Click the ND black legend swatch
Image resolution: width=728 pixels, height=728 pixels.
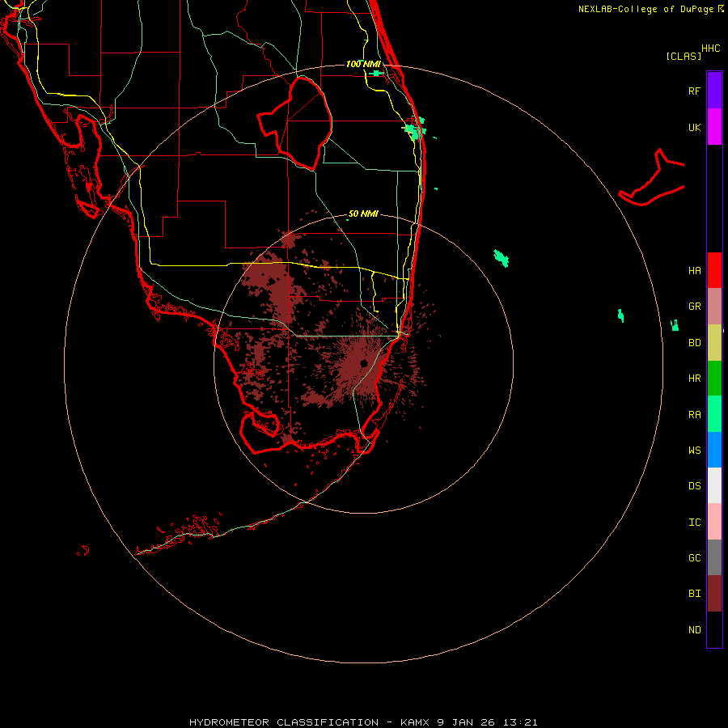tap(714, 629)
